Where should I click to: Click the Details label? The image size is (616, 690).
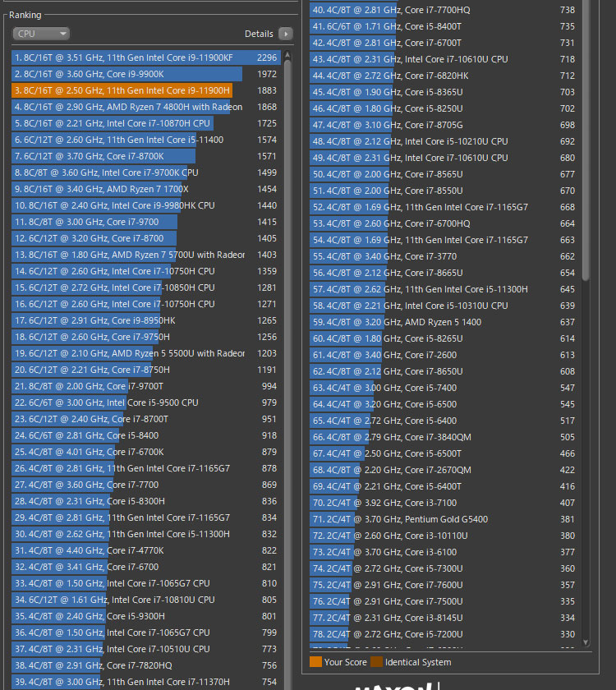(x=259, y=34)
